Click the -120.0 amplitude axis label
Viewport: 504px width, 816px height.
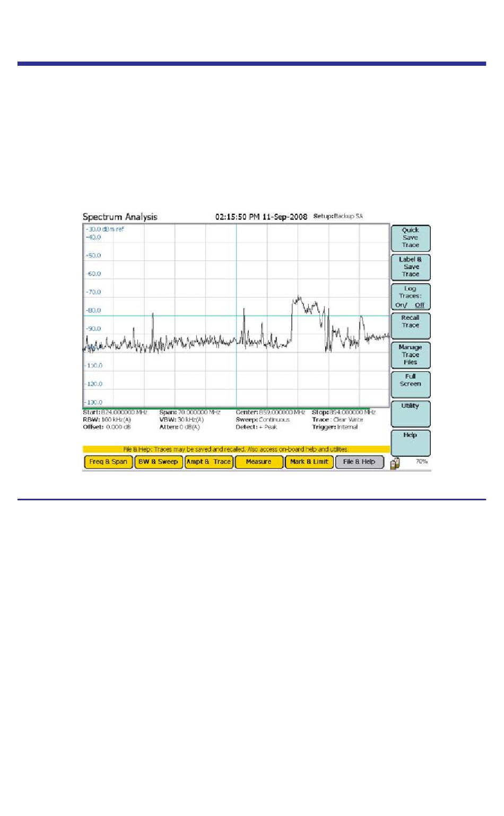pos(94,384)
